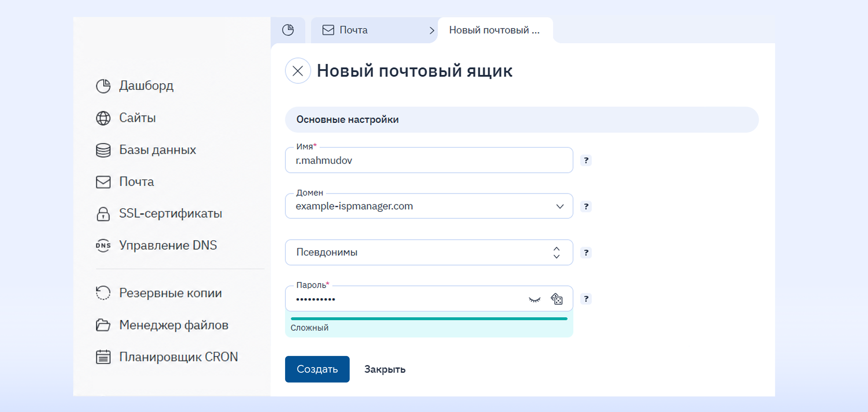
Task: Click the envelope icon in the Почта tab
Action: 328,30
